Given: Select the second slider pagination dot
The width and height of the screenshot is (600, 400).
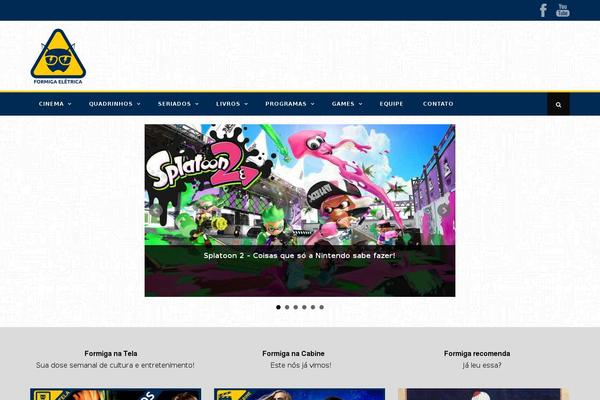Looking at the screenshot, I should tap(287, 307).
